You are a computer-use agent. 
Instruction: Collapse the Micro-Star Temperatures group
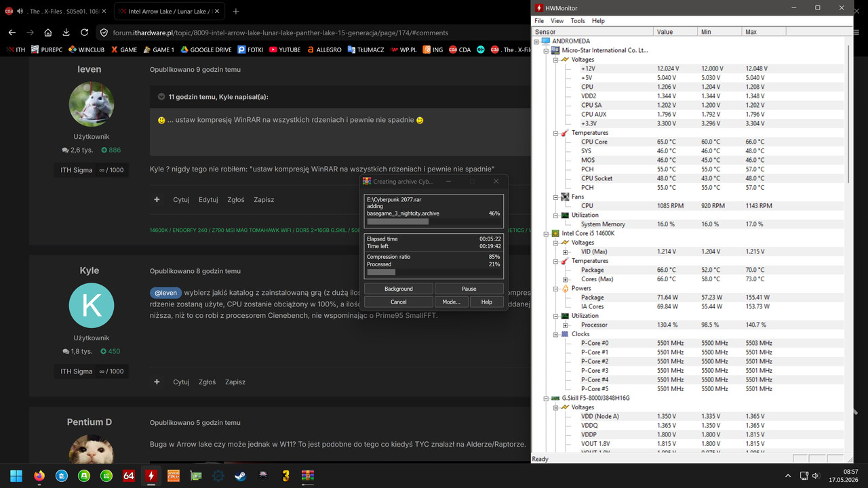point(556,133)
